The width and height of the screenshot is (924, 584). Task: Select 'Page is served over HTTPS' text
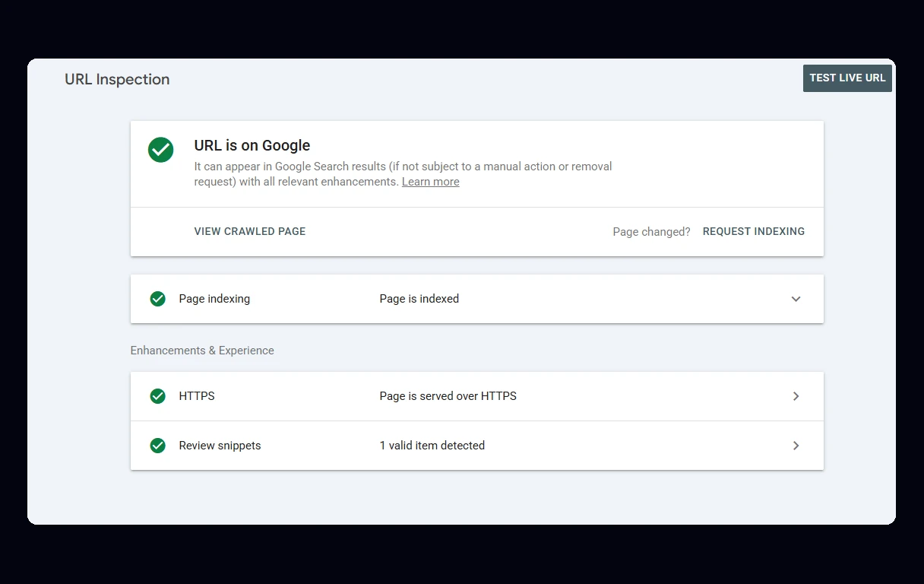coord(448,396)
